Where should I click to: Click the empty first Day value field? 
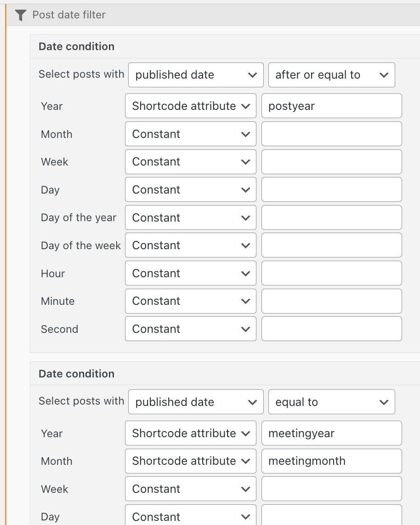click(x=332, y=189)
